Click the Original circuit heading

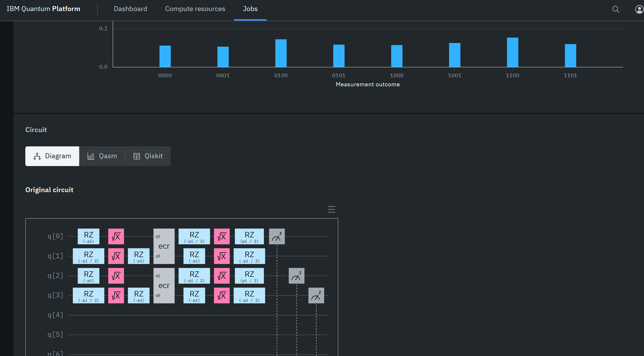click(49, 190)
